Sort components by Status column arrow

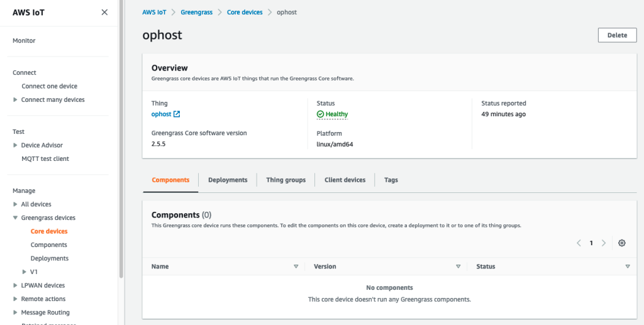point(628,267)
